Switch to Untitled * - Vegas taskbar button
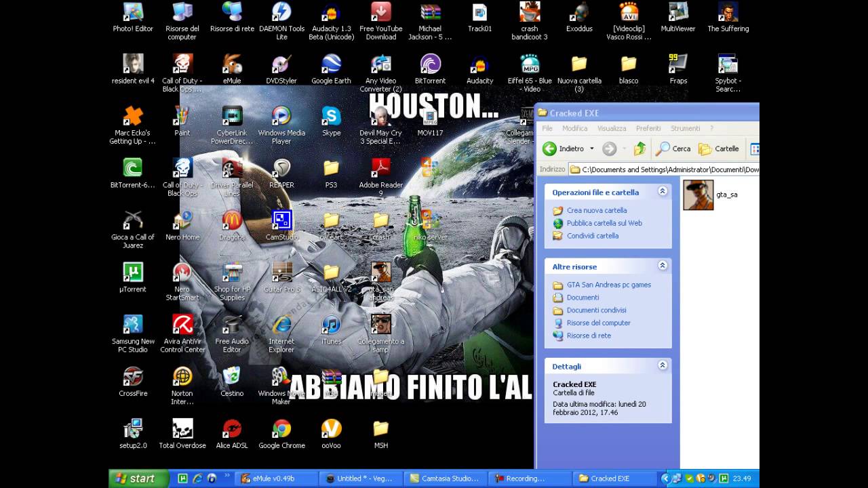 [x=361, y=479]
